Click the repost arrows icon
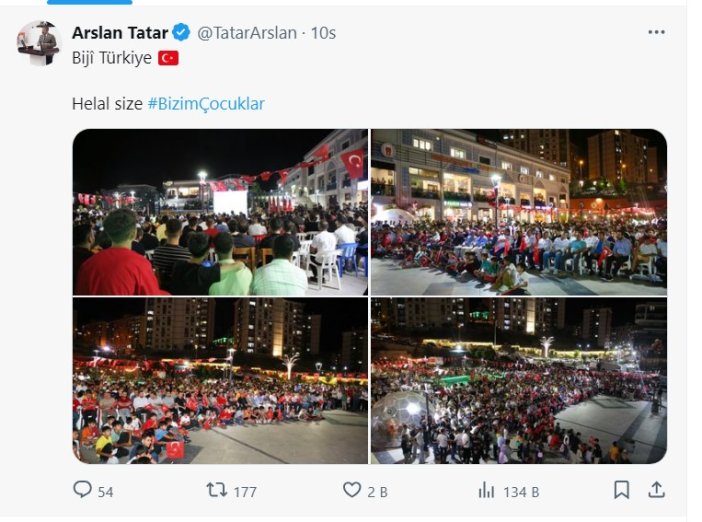 [x=217, y=490]
